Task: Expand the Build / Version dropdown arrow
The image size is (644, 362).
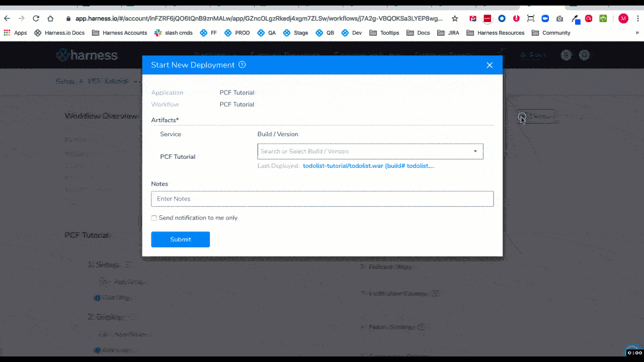Action: [x=475, y=151]
